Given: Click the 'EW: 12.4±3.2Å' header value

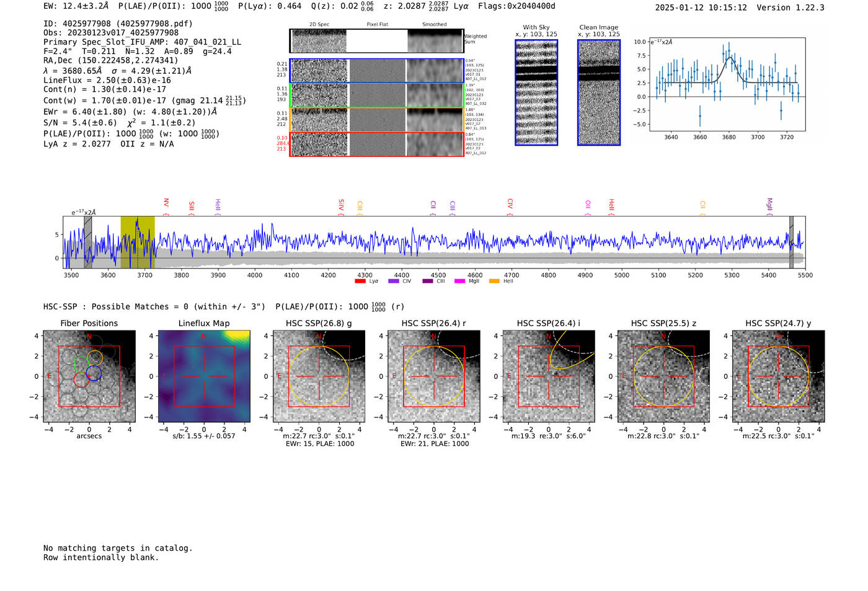Looking at the screenshot, I should 76,6.
